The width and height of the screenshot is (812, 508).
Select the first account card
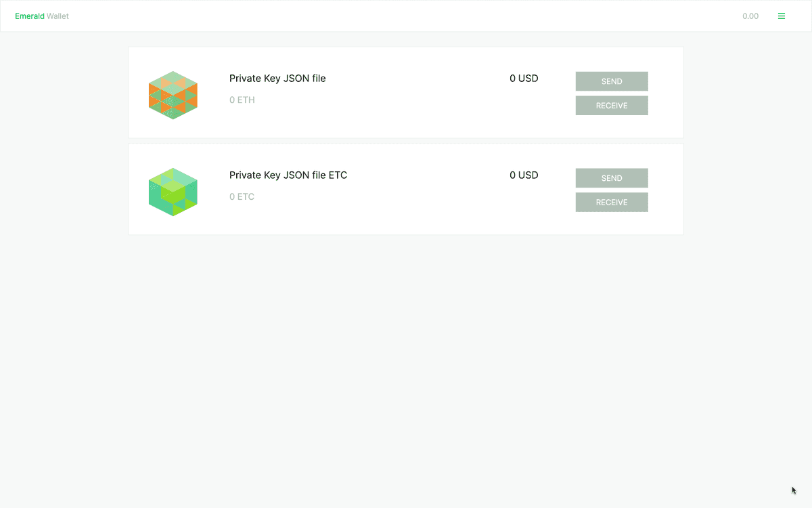405,92
